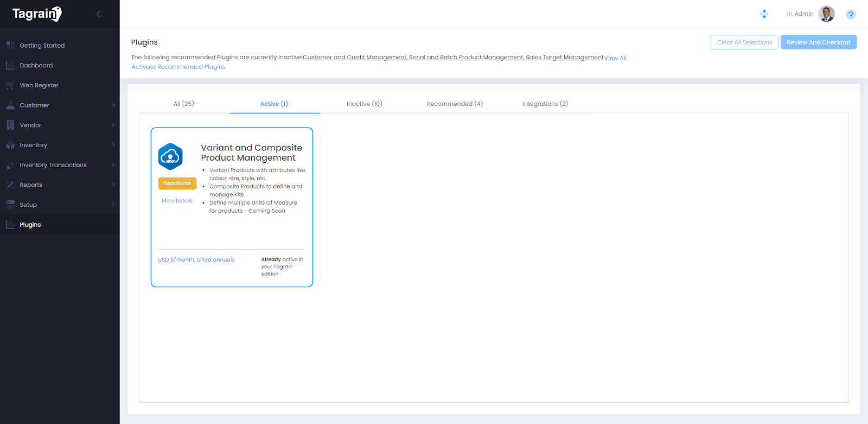The width and height of the screenshot is (868, 424).
Task: Click the Clear All Selections button
Action: pos(744,42)
